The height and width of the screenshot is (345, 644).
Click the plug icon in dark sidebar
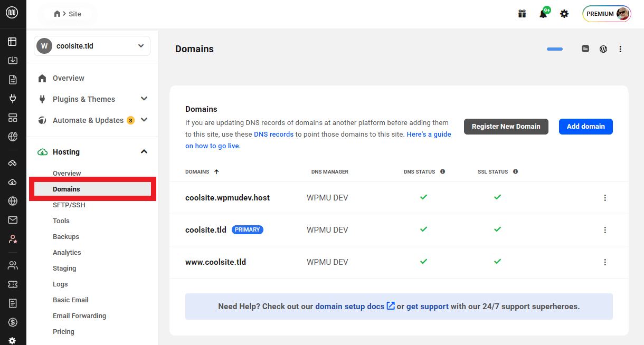click(x=13, y=99)
